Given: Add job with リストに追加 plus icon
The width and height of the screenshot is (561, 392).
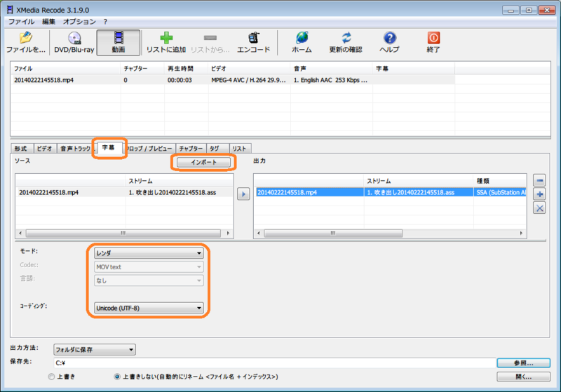Looking at the screenshot, I should [x=166, y=43].
